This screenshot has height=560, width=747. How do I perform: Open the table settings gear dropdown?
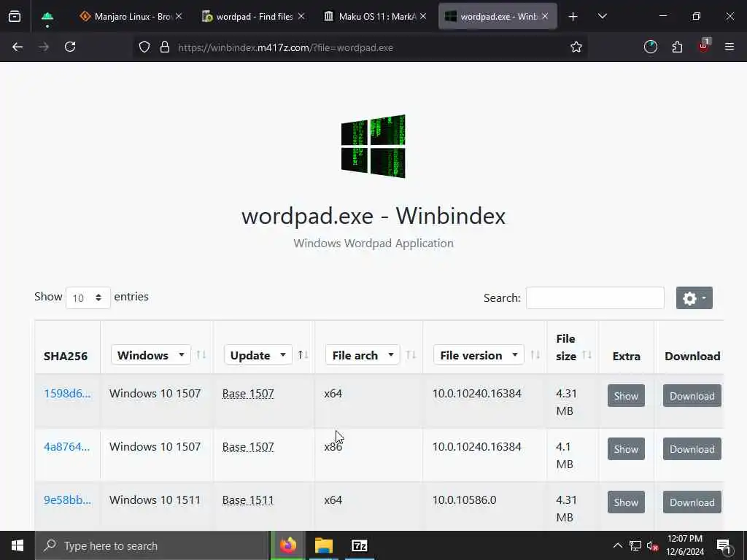coord(694,298)
